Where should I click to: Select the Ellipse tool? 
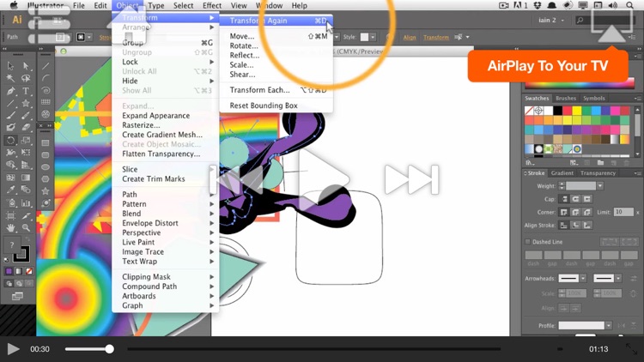tap(46, 167)
